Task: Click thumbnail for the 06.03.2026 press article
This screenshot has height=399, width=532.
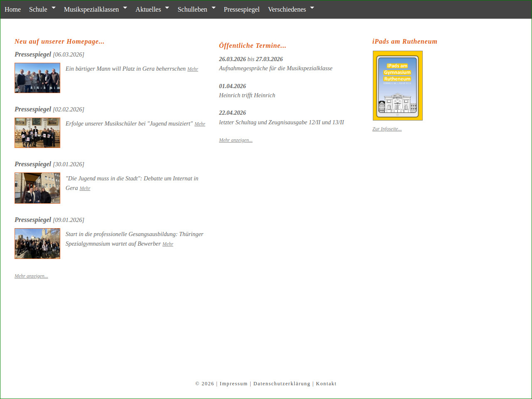Action: pos(37,78)
